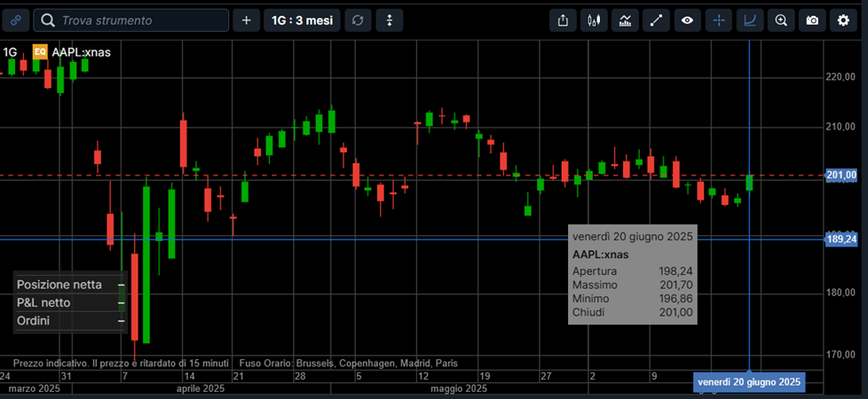Viewport: 868px width, 399px height.
Task: Click the 210,00 price axis label
Action: 840,128
